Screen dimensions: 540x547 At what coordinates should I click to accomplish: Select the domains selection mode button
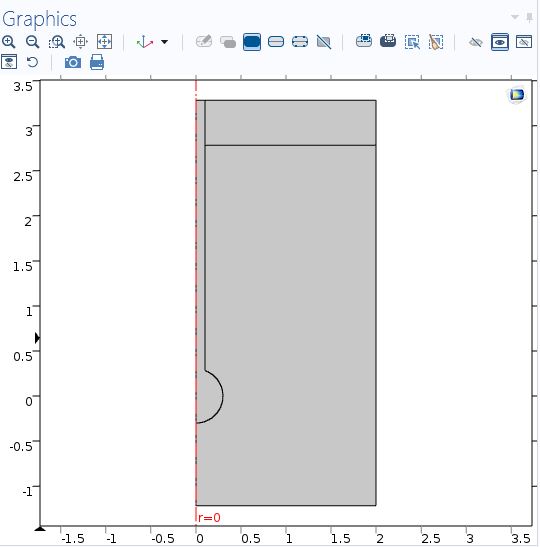(x=252, y=42)
